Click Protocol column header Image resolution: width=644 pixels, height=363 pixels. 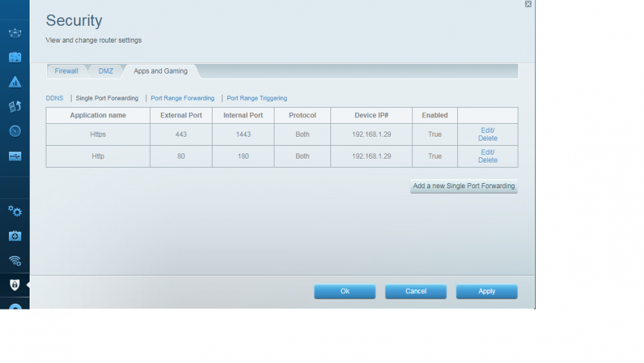(302, 115)
